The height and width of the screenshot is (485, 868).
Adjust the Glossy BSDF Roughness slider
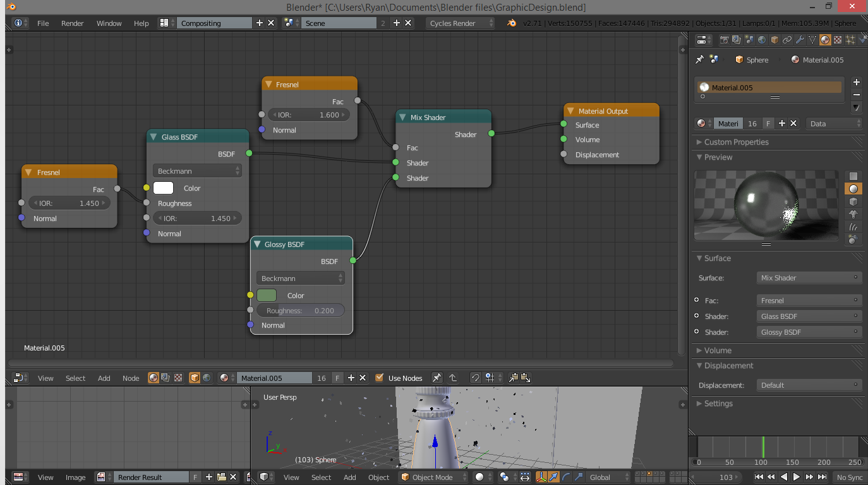[x=301, y=311]
